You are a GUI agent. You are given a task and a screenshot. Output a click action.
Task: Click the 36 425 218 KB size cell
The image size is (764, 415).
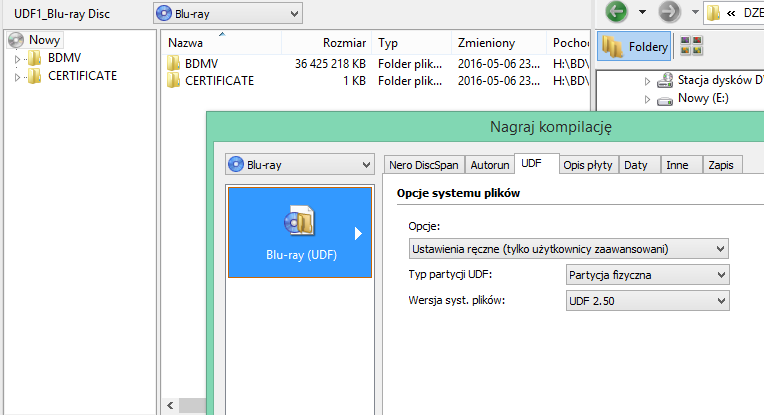point(330,64)
